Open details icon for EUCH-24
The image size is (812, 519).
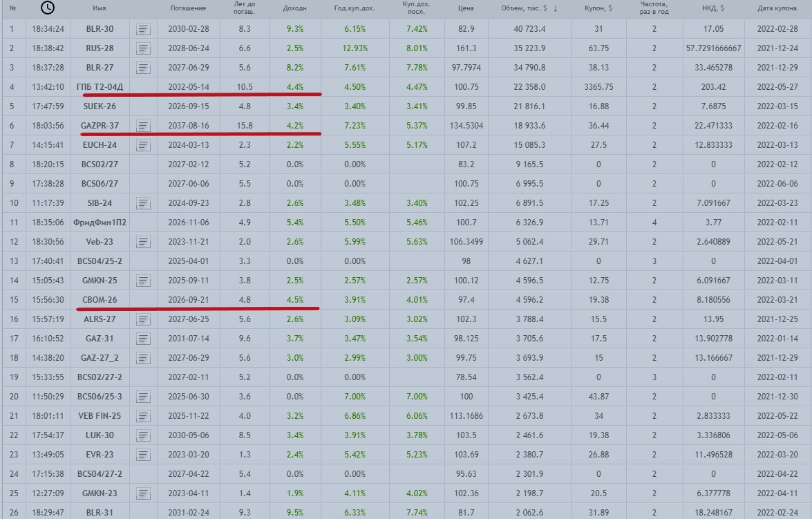(144, 146)
